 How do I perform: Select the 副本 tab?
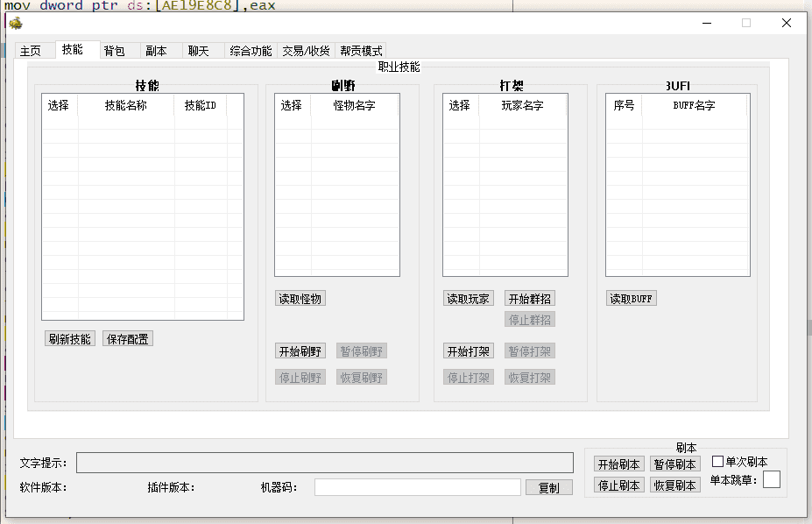tap(157, 51)
